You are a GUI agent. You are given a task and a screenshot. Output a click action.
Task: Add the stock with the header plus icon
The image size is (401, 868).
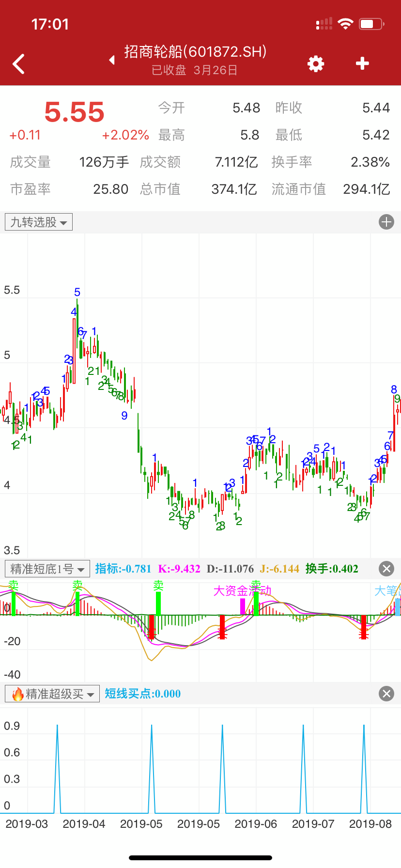[362, 63]
